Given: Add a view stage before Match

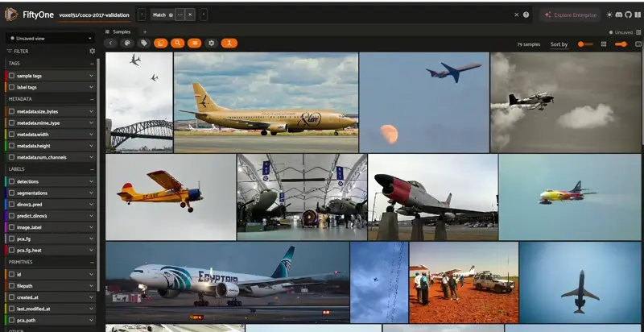Looking at the screenshot, I should pyautogui.click(x=142, y=15).
